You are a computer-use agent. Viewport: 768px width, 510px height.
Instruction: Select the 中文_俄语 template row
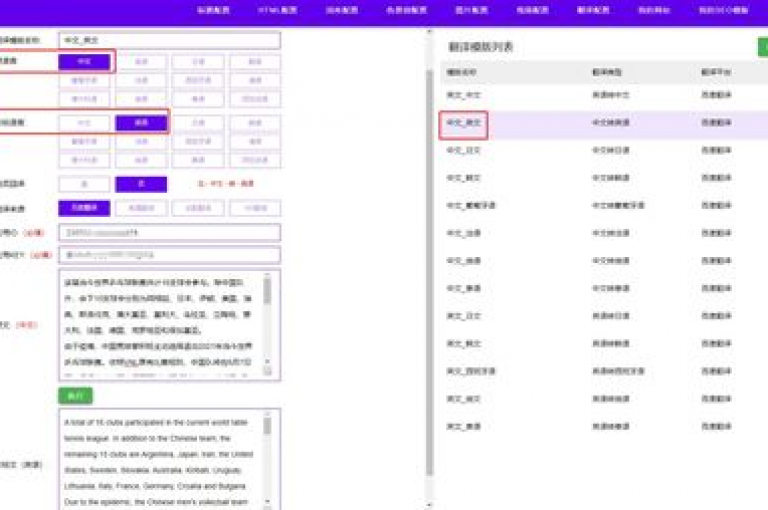tap(604, 261)
